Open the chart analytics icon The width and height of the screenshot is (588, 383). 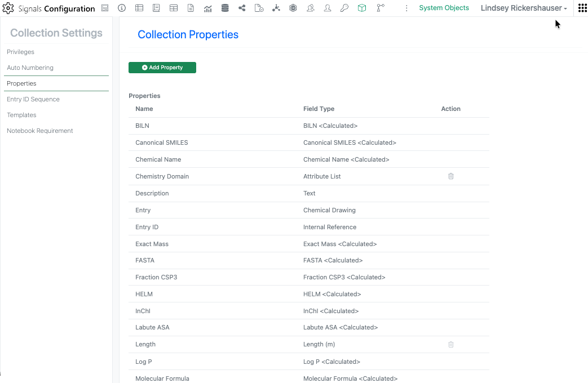[208, 8]
